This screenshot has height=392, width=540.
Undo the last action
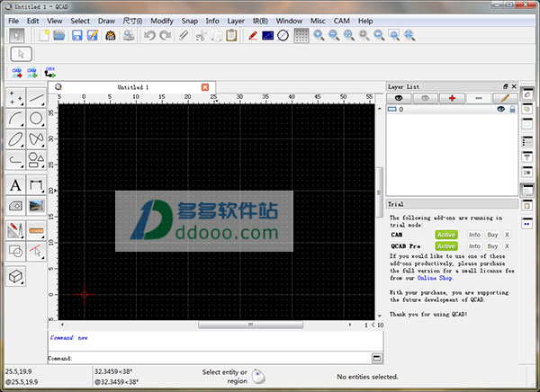click(x=149, y=35)
